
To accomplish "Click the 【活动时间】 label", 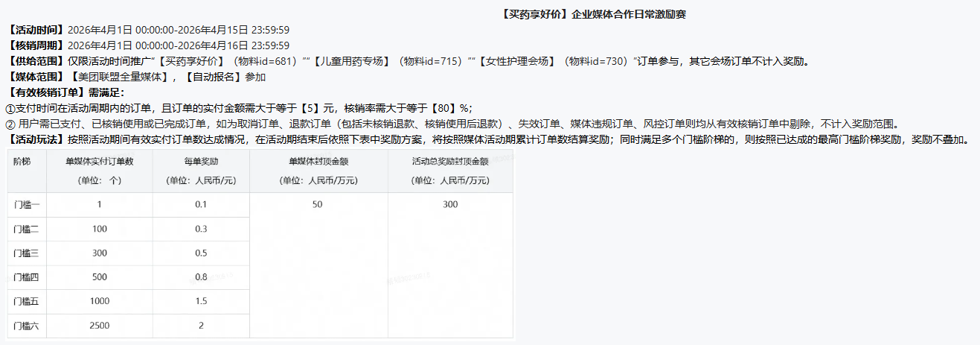I will click(x=36, y=30).
